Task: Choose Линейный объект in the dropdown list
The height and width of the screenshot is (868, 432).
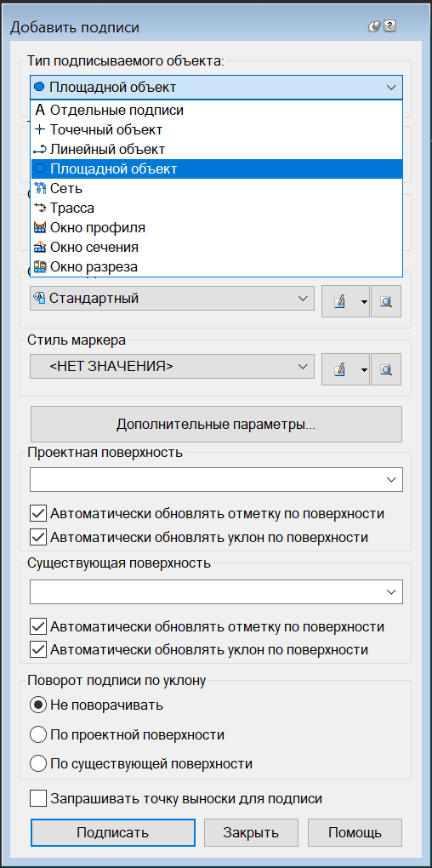Action: [216, 150]
